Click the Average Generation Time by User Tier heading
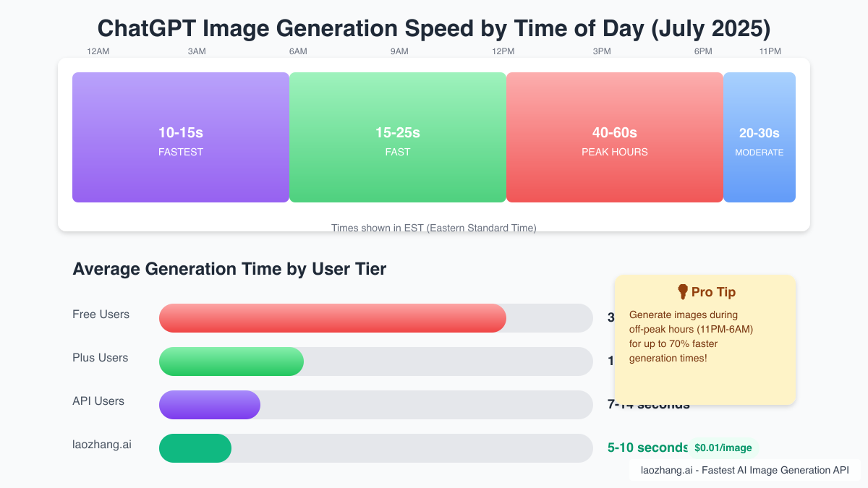Image resolution: width=868 pixels, height=488 pixels. [229, 269]
